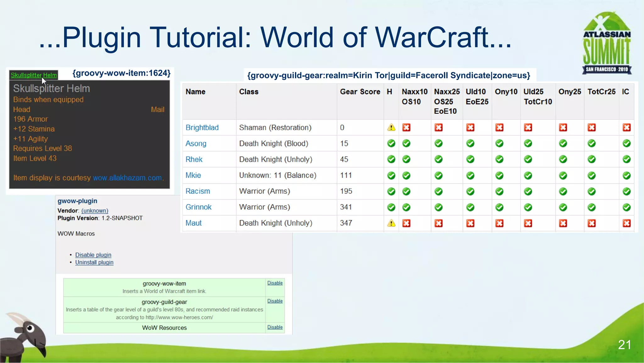The width and height of the screenshot is (644, 363).
Task: Click Grinnok's green check under Uld10 EoE25
Action: click(x=470, y=207)
